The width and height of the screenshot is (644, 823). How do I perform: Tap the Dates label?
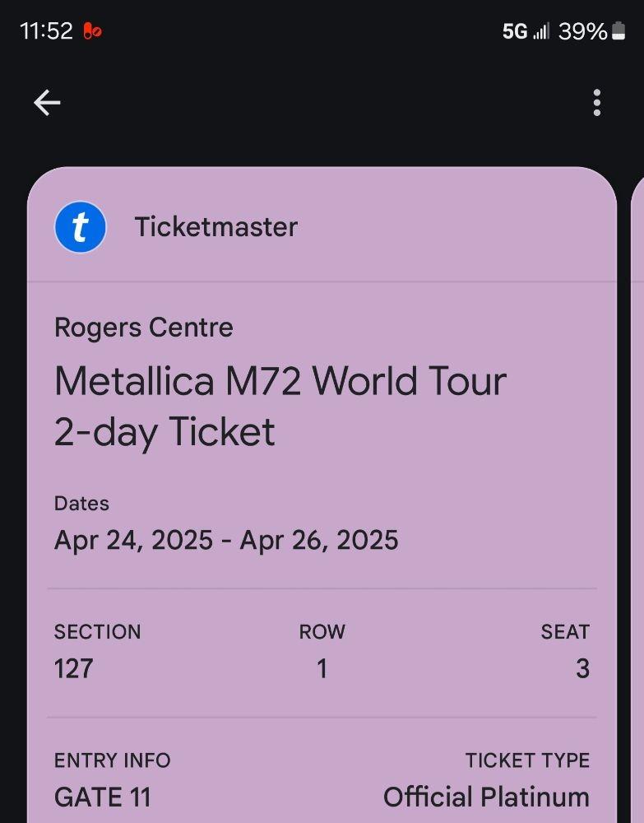[81, 504]
